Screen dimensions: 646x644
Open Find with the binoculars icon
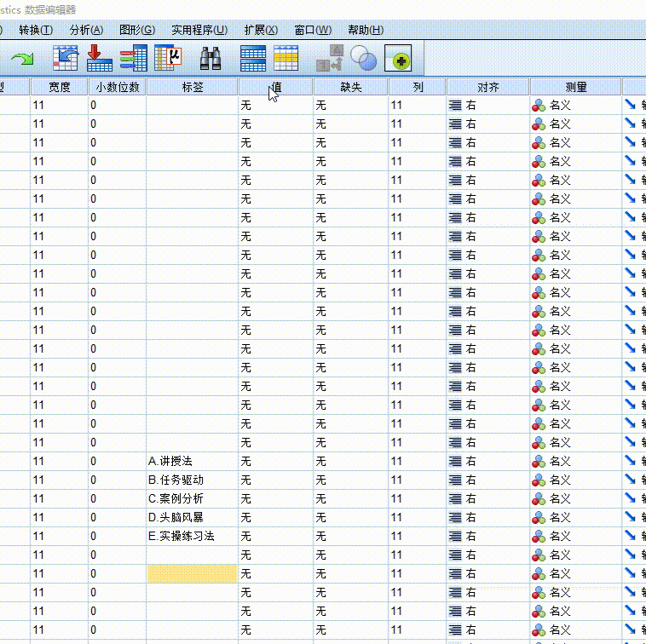[211, 58]
